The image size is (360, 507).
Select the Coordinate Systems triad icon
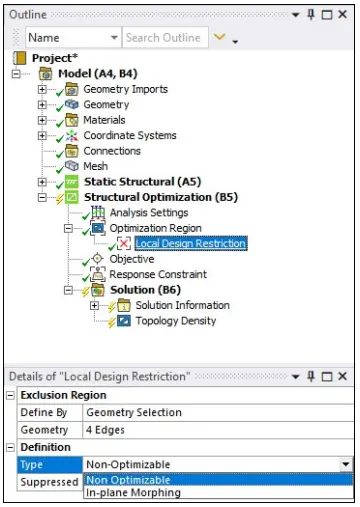72,135
